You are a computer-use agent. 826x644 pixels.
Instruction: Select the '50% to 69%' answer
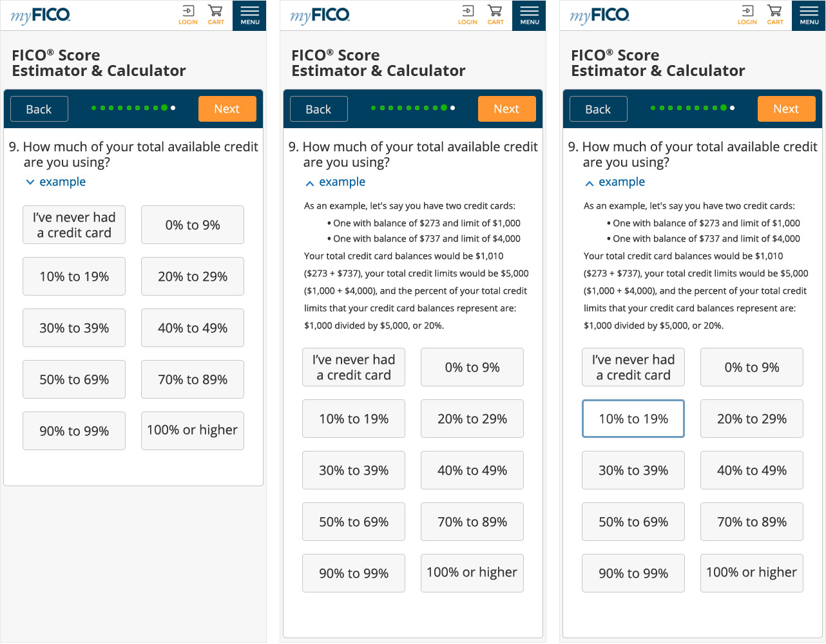(73, 379)
